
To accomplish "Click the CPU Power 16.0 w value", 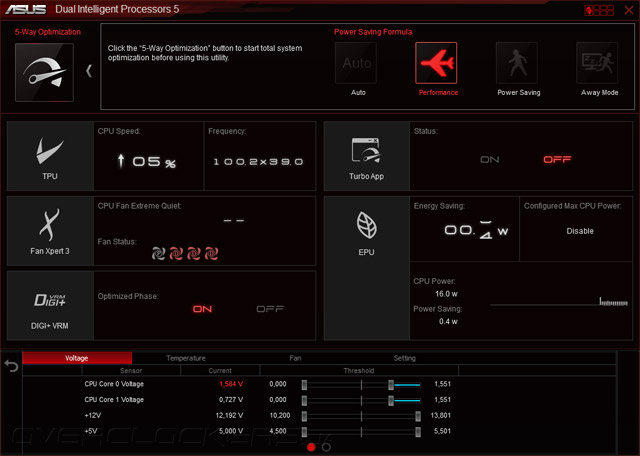I will tap(446, 294).
